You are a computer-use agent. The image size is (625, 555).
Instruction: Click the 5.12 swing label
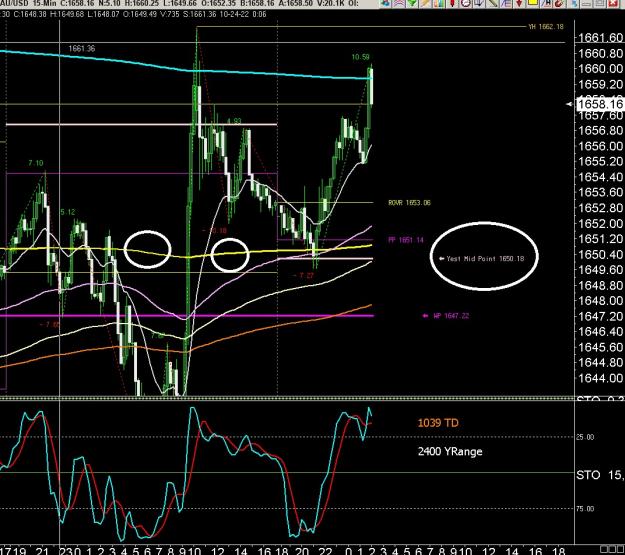pos(68,212)
